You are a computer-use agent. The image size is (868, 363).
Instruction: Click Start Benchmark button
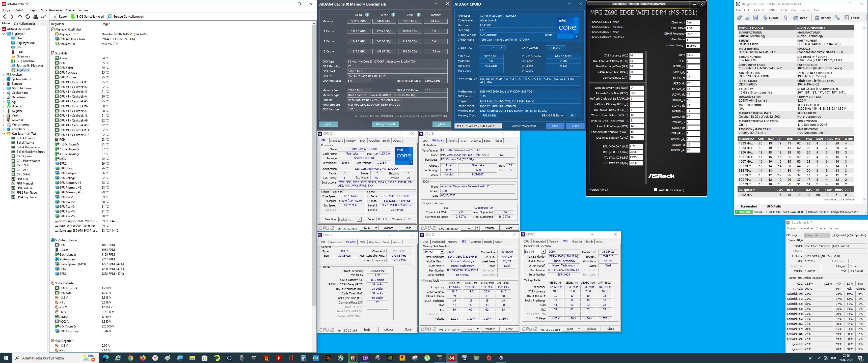pyautogui.click(x=385, y=124)
